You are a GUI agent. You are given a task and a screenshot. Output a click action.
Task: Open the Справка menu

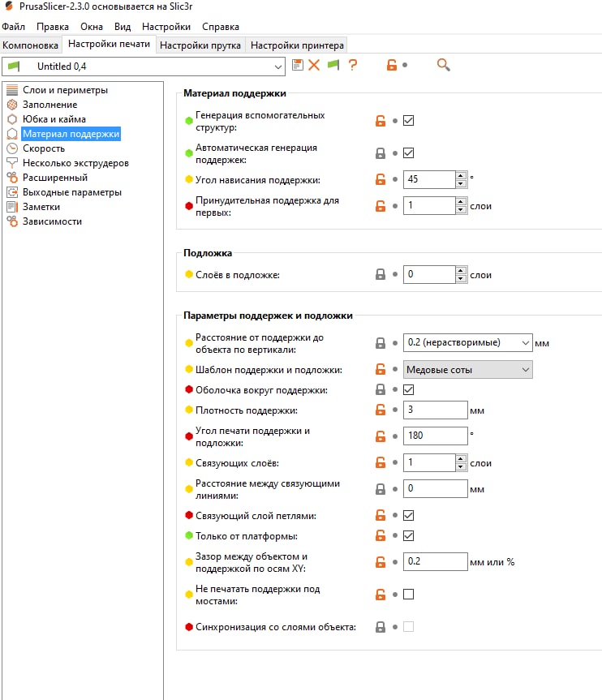click(221, 27)
